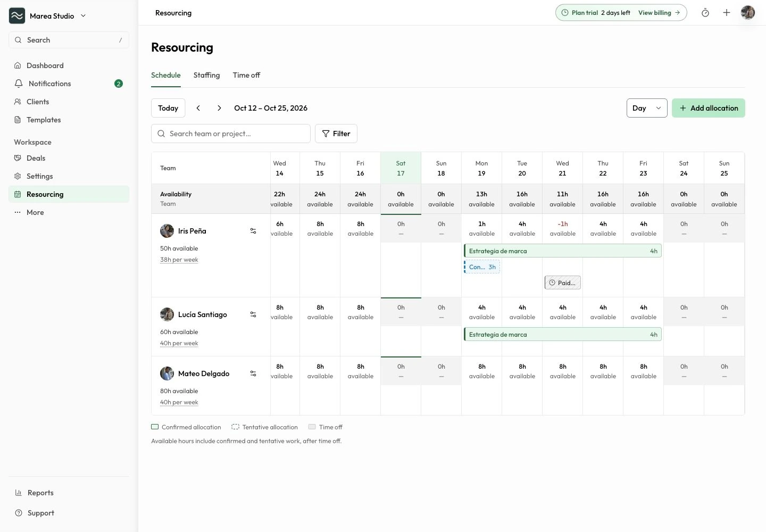Click the Today button
766x532 pixels.
click(168, 108)
